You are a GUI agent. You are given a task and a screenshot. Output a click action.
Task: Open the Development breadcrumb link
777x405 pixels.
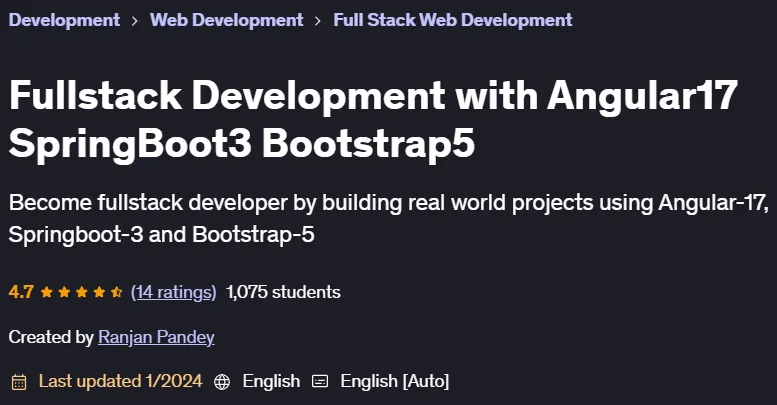point(64,20)
